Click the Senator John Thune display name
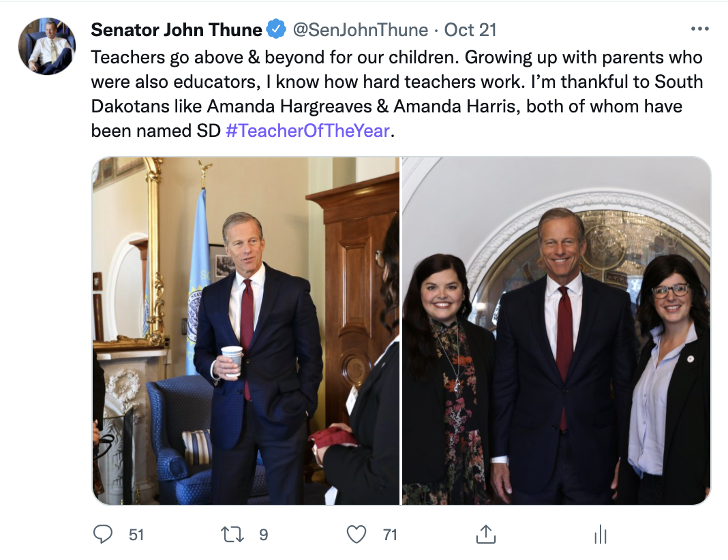 [x=177, y=30]
